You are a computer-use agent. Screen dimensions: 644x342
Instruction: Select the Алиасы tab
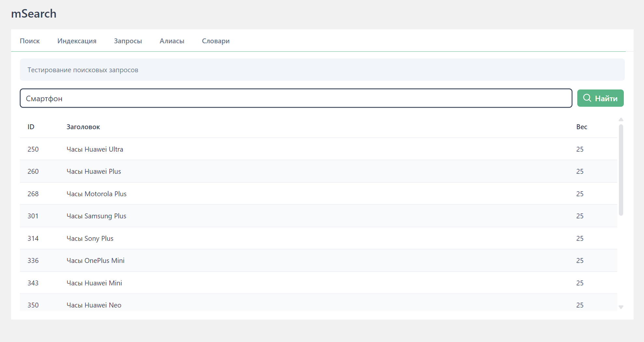[172, 41]
